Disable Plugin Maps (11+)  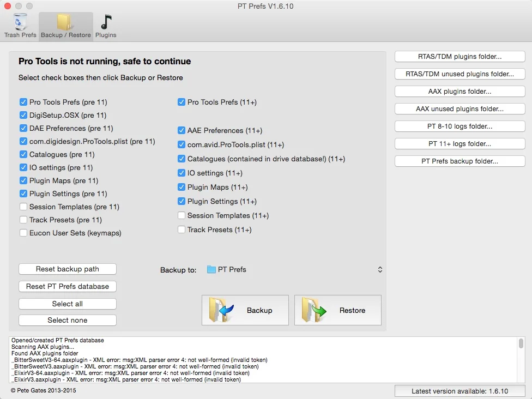pyautogui.click(x=182, y=188)
